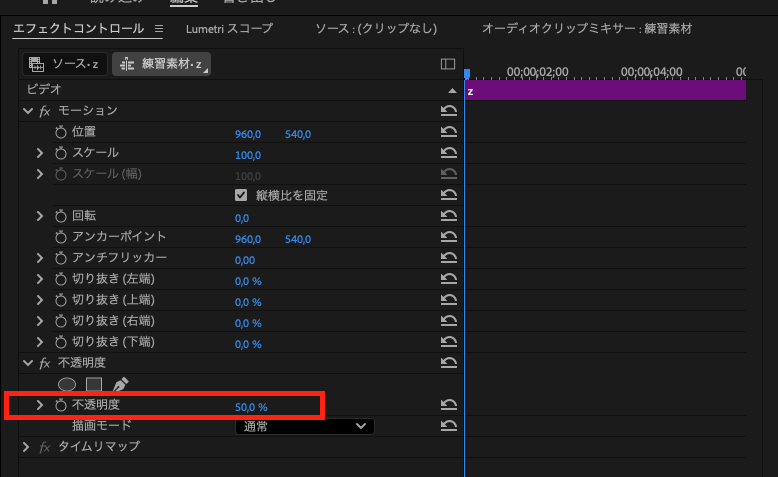Screen dimensions: 778x477
Task: Expand the タイムリマップ section
Action: [27, 446]
